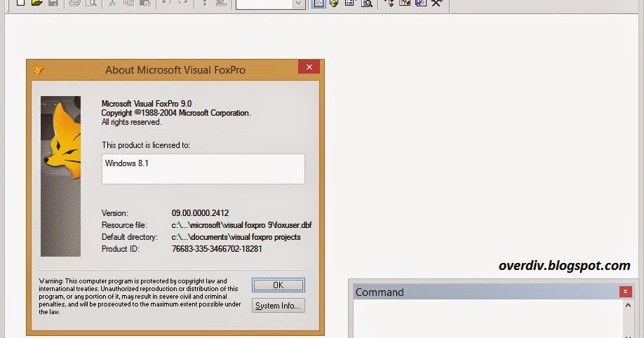The width and height of the screenshot is (644, 338).
Task: Toggle the Command Window toolbar icon
Action: 318,4
